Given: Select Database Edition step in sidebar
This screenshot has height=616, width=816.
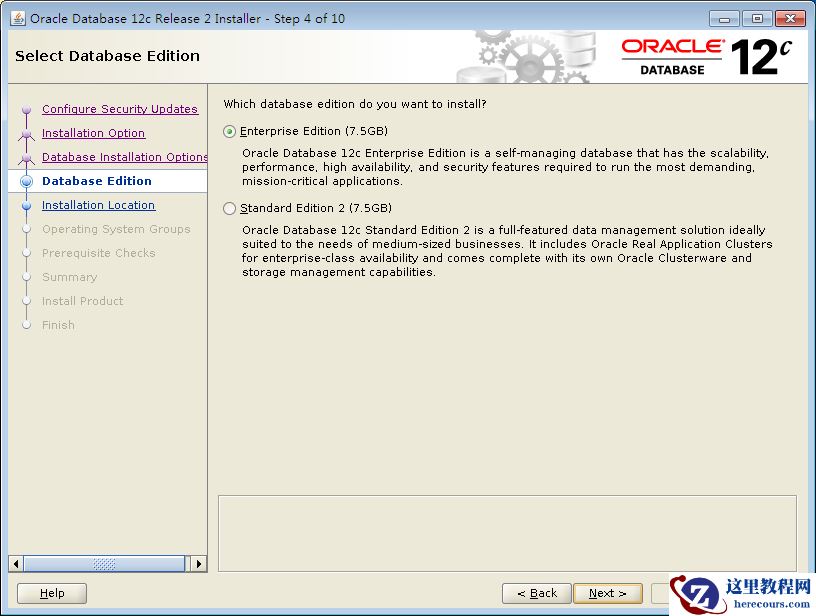Looking at the screenshot, I should (x=97, y=181).
